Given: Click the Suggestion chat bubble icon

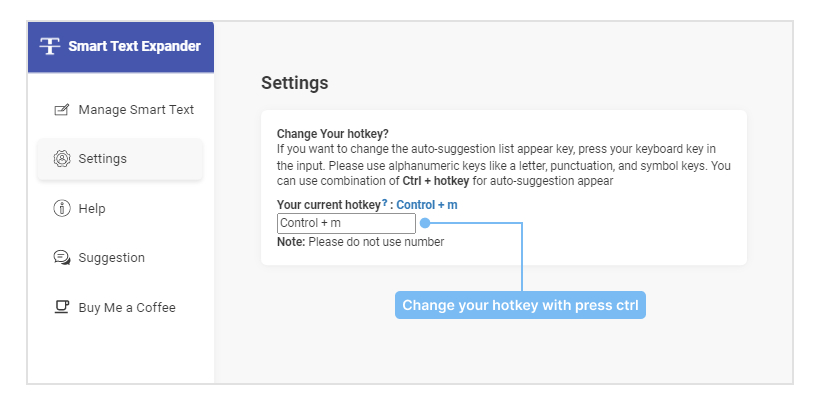Looking at the screenshot, I should tap(62, 258).
